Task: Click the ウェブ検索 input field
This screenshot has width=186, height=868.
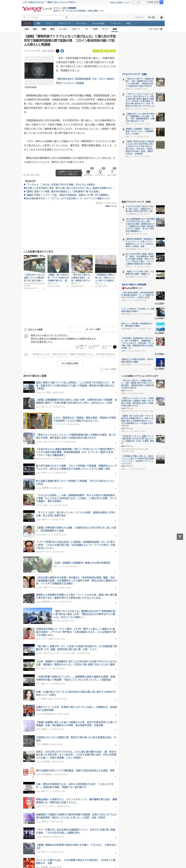Action: [138, 2]
